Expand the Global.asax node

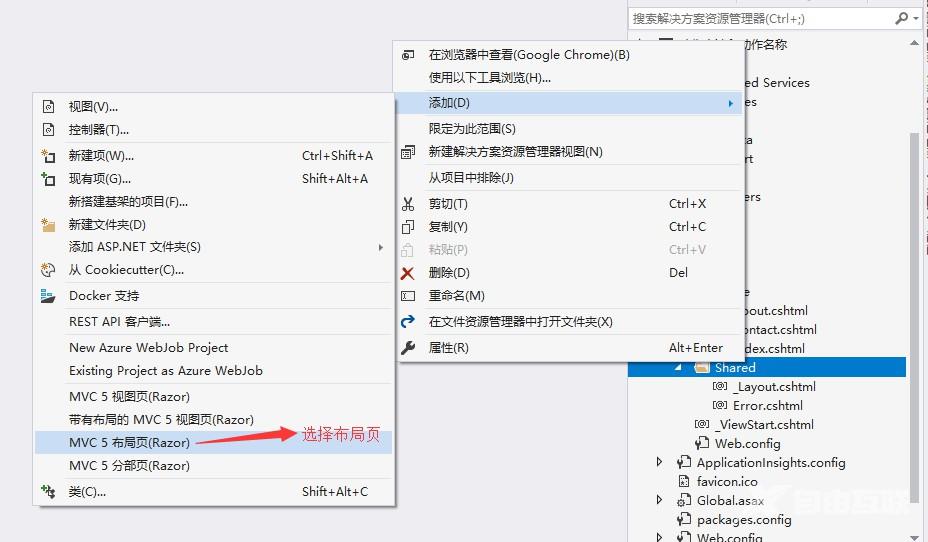click(x=659, y=500)
